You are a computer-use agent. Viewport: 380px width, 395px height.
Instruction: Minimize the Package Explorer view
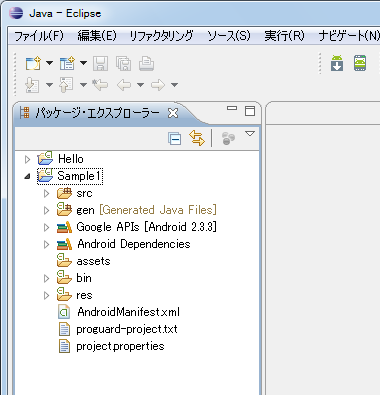click(x=232, y=108)
